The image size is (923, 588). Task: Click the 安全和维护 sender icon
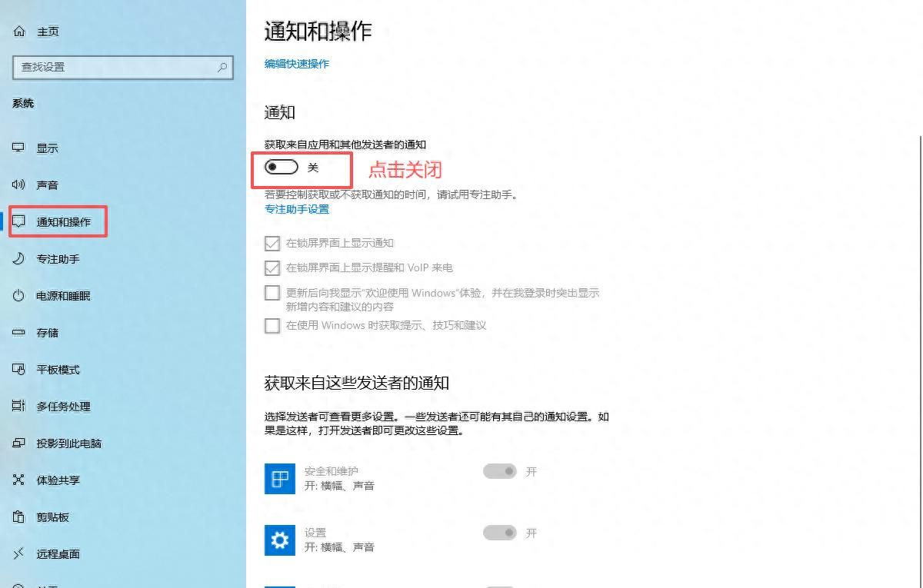[279, 478]
